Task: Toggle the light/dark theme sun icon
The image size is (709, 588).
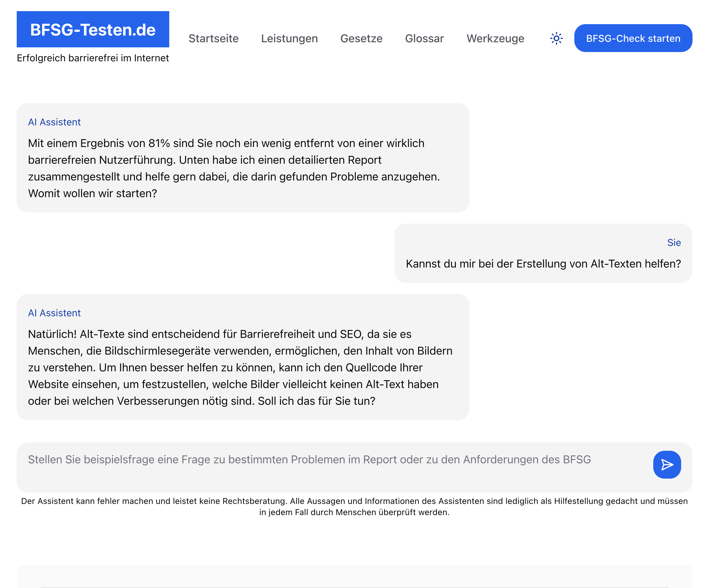Action: (x=556, y=38)
